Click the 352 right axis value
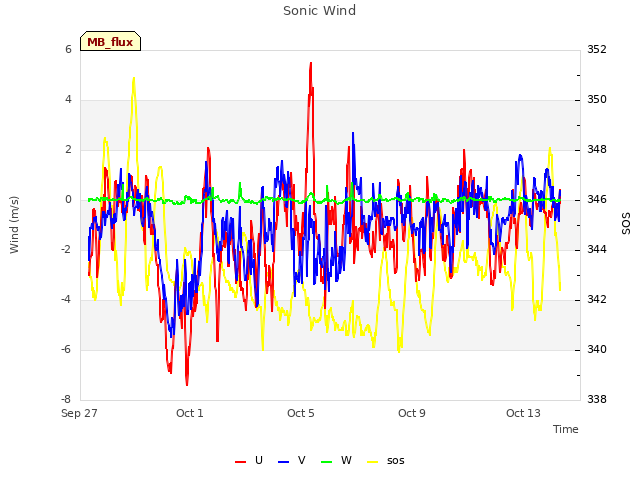 pyautogui.click(x=597, y=49)
